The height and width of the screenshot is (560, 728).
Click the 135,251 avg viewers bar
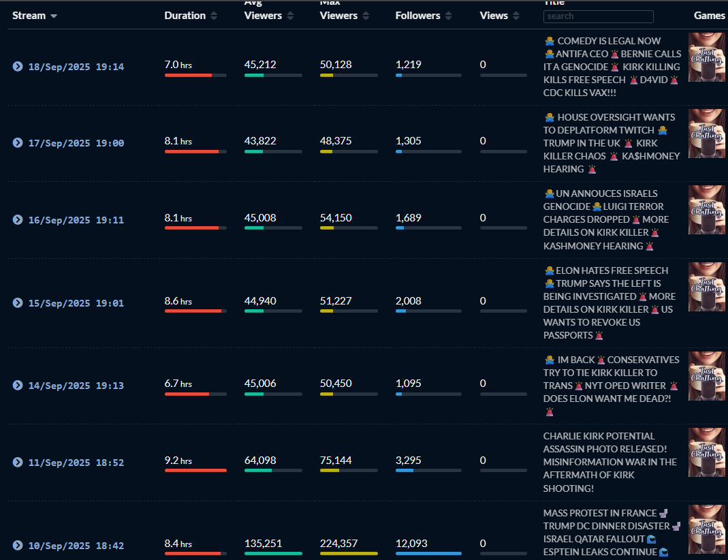[273, 553]
